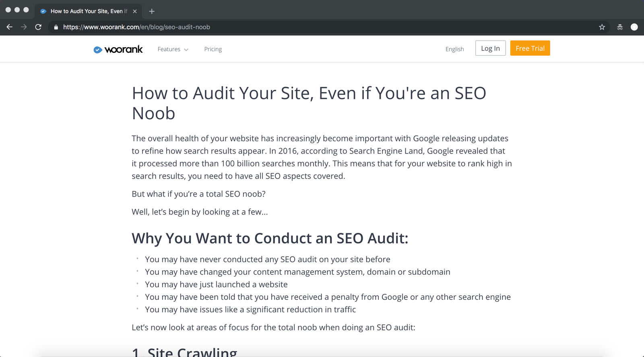Open the English language selector

point(454,49)
